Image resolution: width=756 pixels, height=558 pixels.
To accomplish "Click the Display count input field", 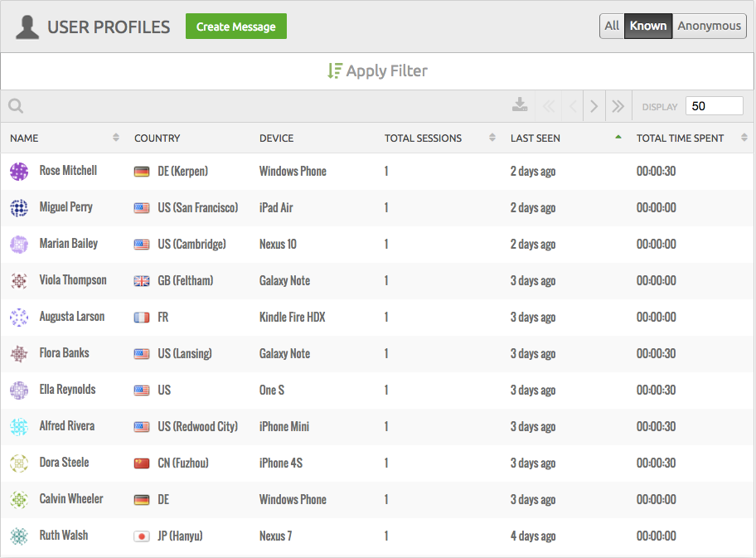I will click(714, 106).
